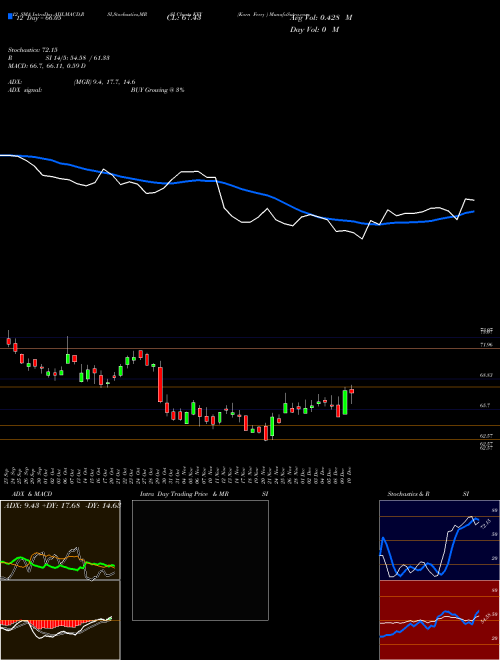Screen dimensions: 500x660
Task: Click the 71.96 price level label
Action: (x=486, y=345)
